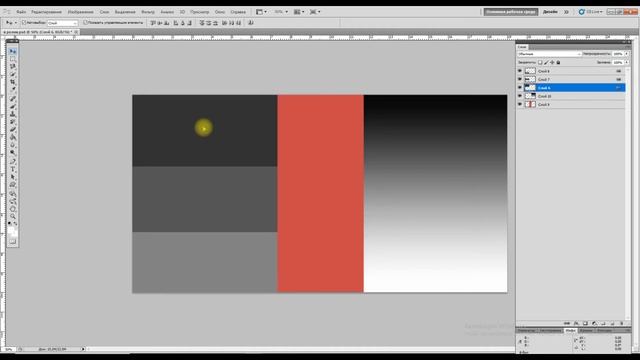Image resolution: width=640 pixels, height=360 pixels.
Task: Open the Фильтр menu
Action: pyautogui.click(x=148, y=12)
